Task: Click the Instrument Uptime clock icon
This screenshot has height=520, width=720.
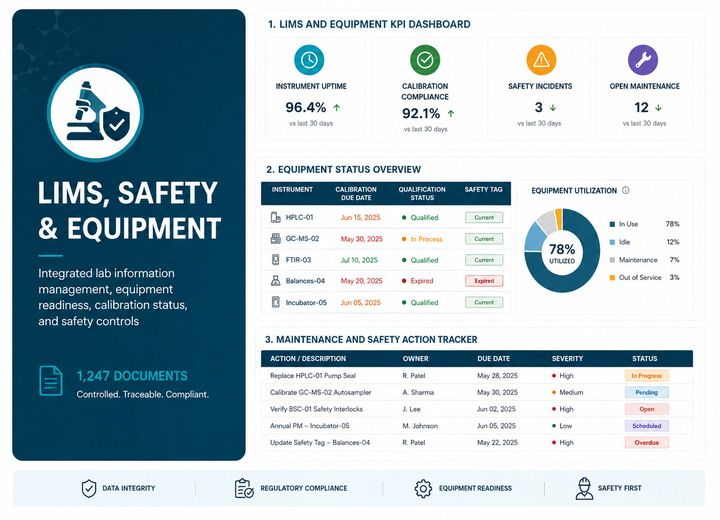Action: coord(309,60)
